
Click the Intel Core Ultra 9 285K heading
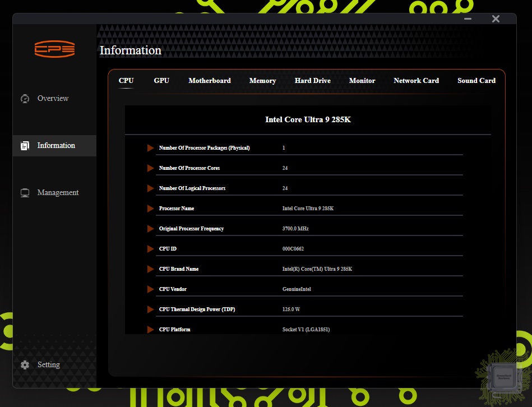pyautogui.click(x=308, y=120)
